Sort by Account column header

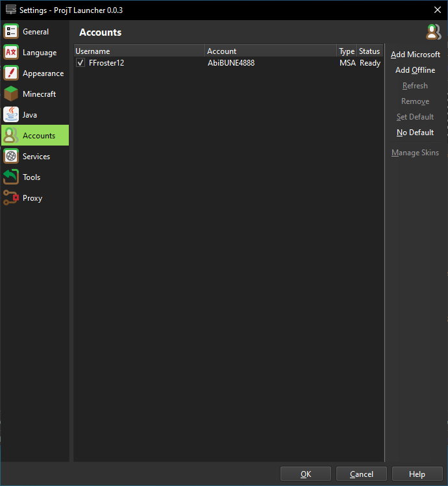click(x=271, y=51)
